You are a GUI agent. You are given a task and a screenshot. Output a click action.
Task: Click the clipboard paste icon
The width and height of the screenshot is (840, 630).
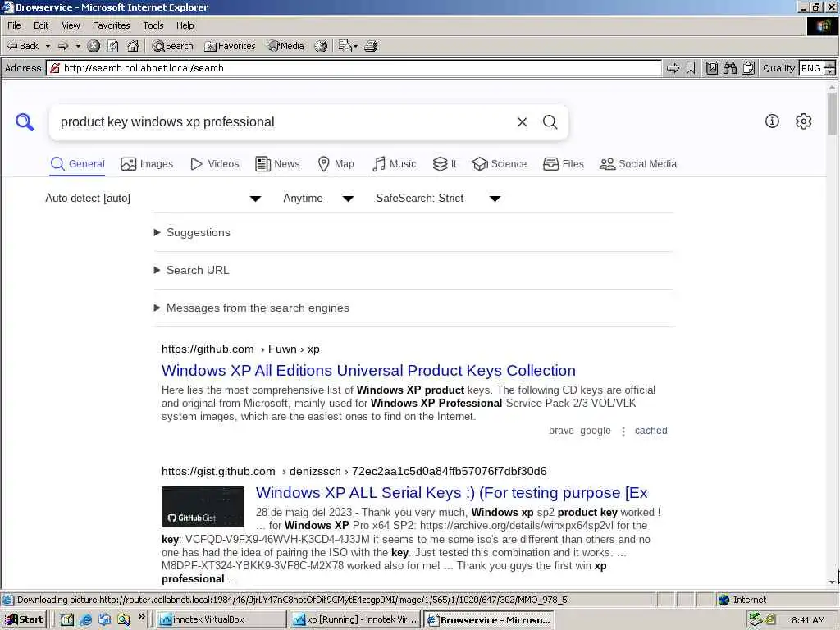tap(748, 68)
